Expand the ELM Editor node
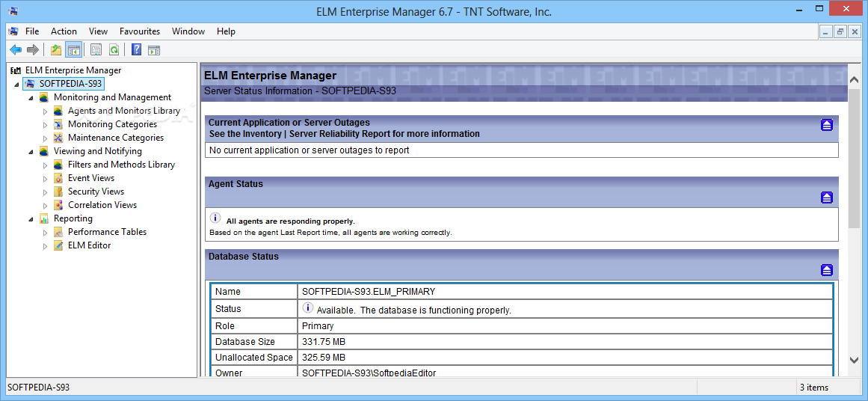 coord(46,245)
